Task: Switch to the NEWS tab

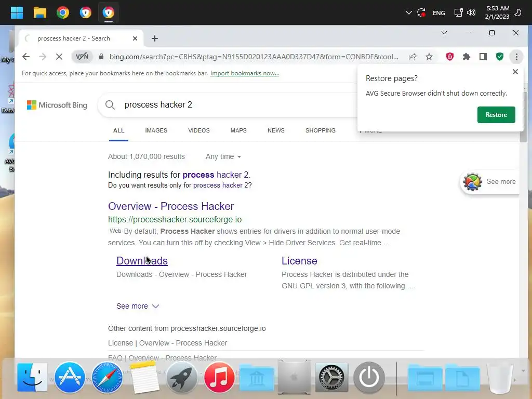Action: [276, 130]
